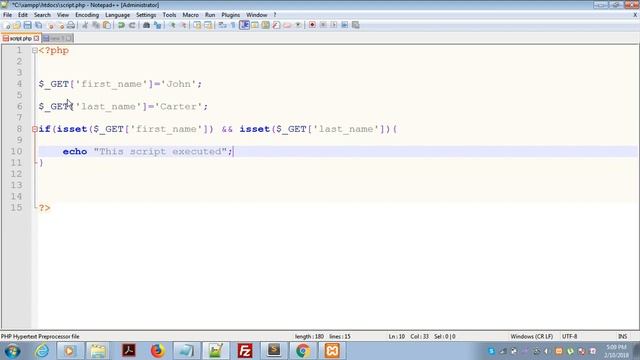Viewport: 640px width, 360px height.
Task: Click 'UTF-8' encoding status entry
Action: pyautogui.click(x=569, y=337)
